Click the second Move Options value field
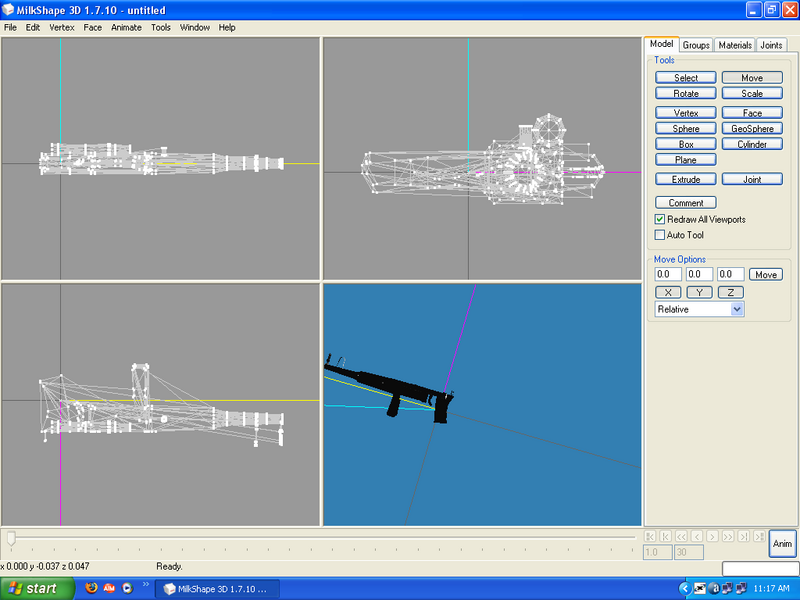This screenshot has width=800, height=600. point(699,274)
